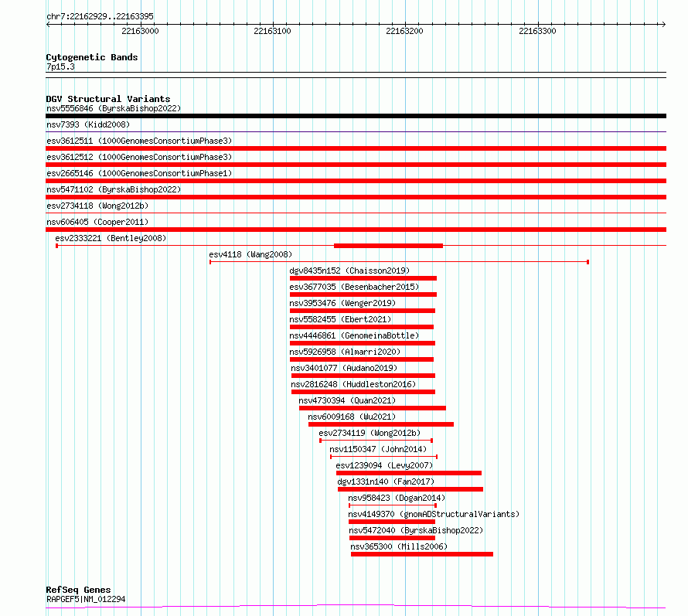Open variant nsv606405 (Cooper2011)
This screenshot has width=688, height=616.
tap(97, 222)
